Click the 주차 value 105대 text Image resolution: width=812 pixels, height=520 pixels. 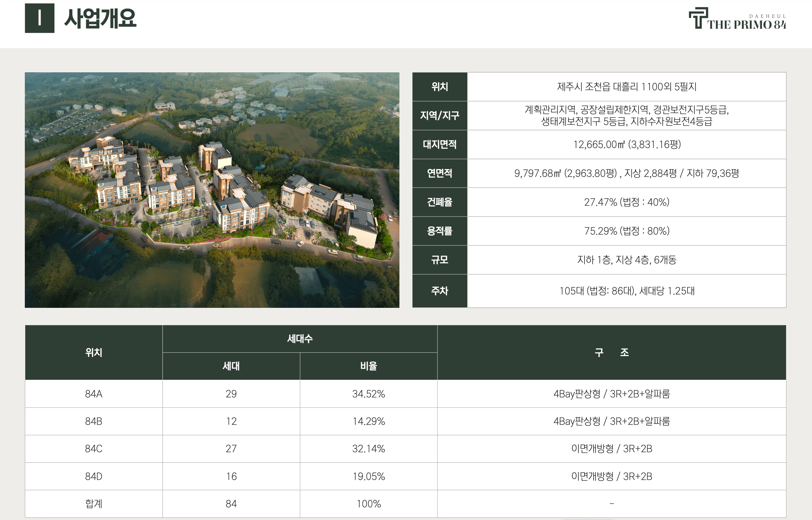(x=627, y=291)
